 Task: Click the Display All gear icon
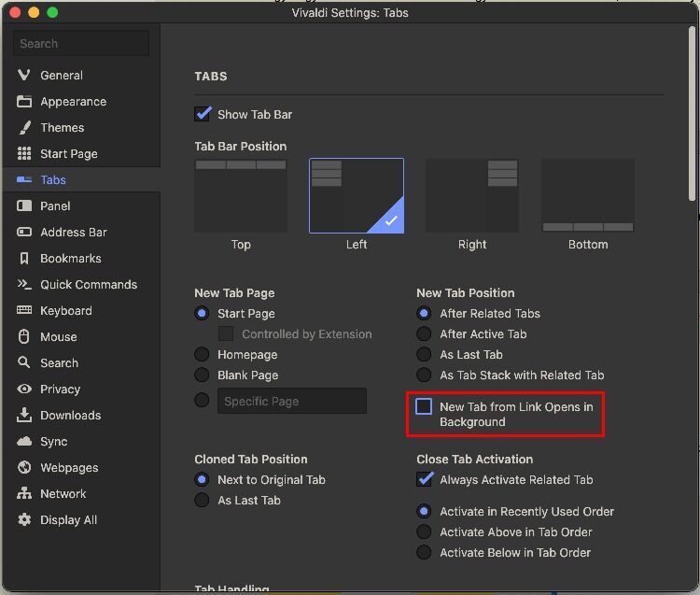pyautogui.click(x=24, y=519)
